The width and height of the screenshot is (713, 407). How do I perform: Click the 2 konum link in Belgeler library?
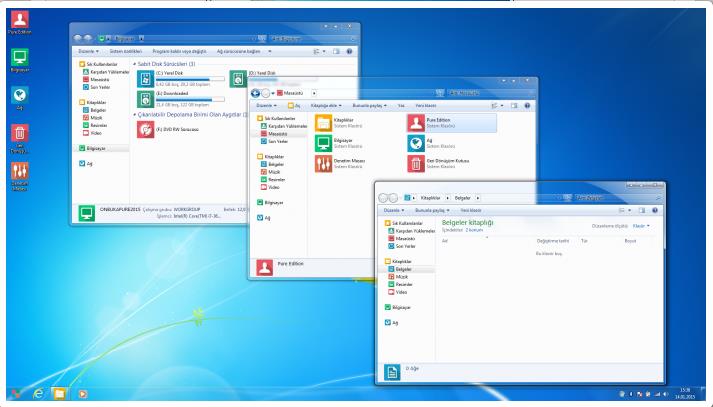tap(474, 231)
